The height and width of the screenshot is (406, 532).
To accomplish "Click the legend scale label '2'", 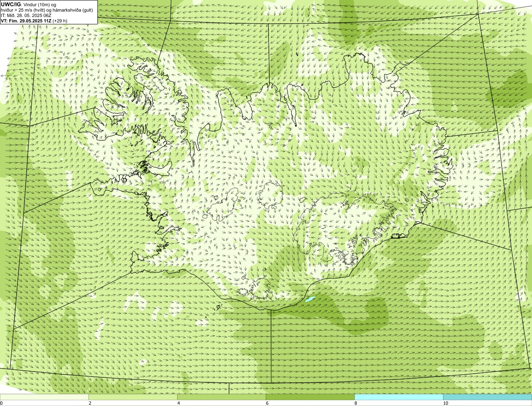I will click(90, 403).
